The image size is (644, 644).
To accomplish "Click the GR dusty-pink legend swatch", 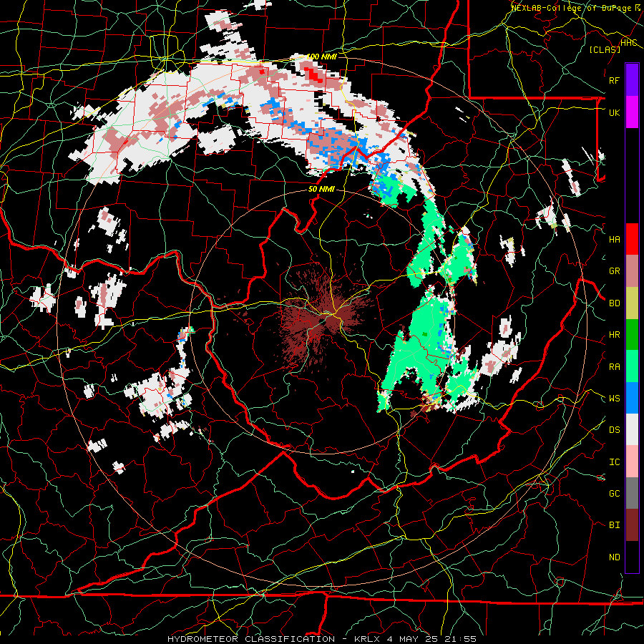I will (x=632, y=270).
